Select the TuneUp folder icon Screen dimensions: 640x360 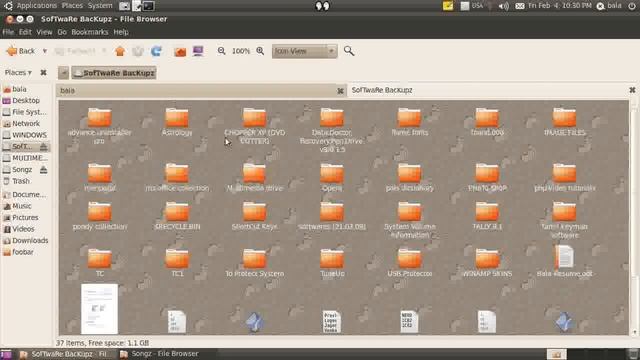click(x=332, y=259)
